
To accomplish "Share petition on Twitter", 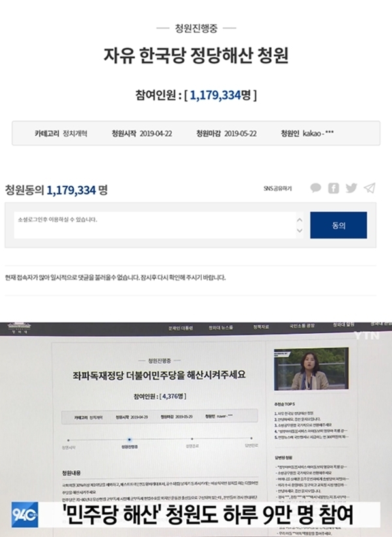I will [351, 188].
